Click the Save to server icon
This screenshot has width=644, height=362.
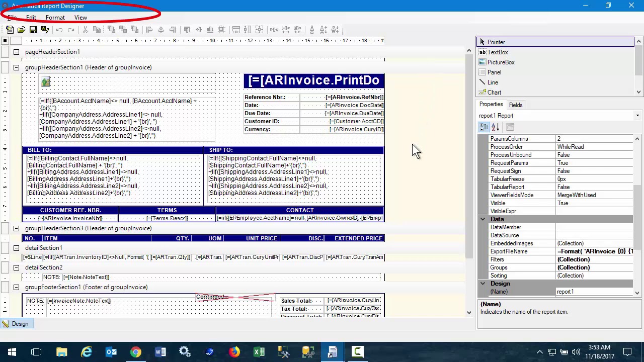coord(45,30)
